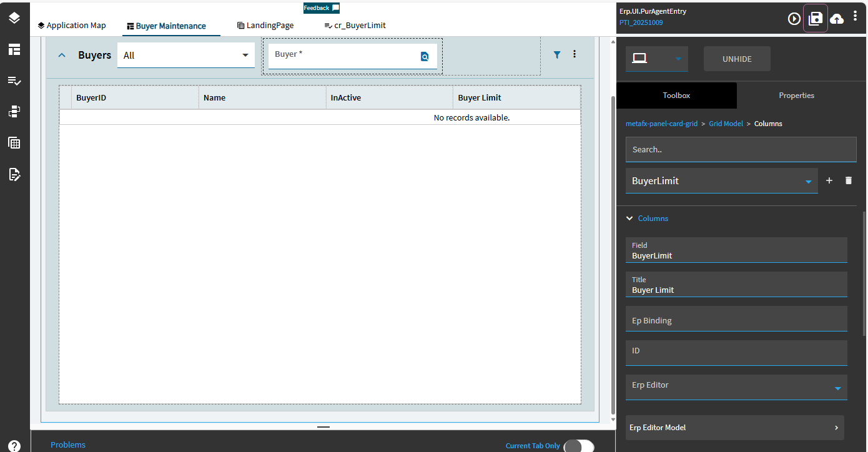Open the BuyerLimit column selector dropdown
This screenshot has height=452, width=868.
point(721,181)
